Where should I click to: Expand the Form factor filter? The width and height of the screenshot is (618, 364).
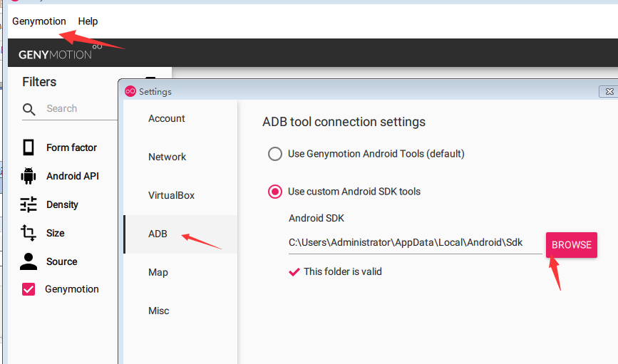(x=71, y=147)
